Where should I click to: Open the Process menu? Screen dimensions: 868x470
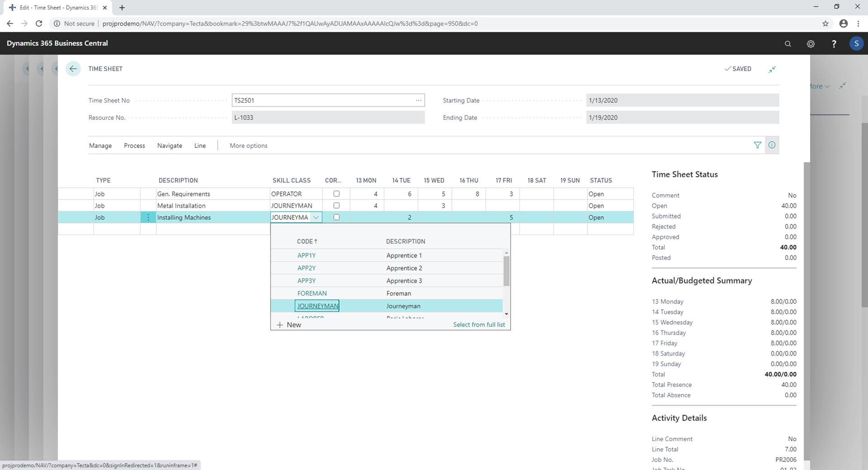(x=134, y=145)
